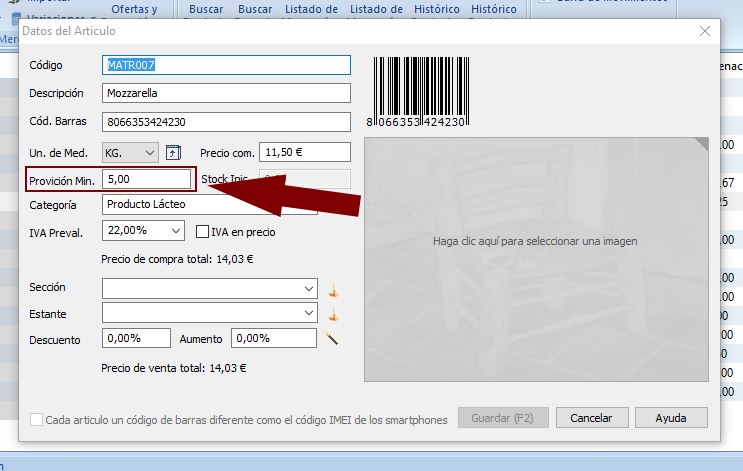Image resolution: width=743 pixels, height=471 pixels.
Task: Enable the IVA en precio checkbox
Action: pos(202,232)
